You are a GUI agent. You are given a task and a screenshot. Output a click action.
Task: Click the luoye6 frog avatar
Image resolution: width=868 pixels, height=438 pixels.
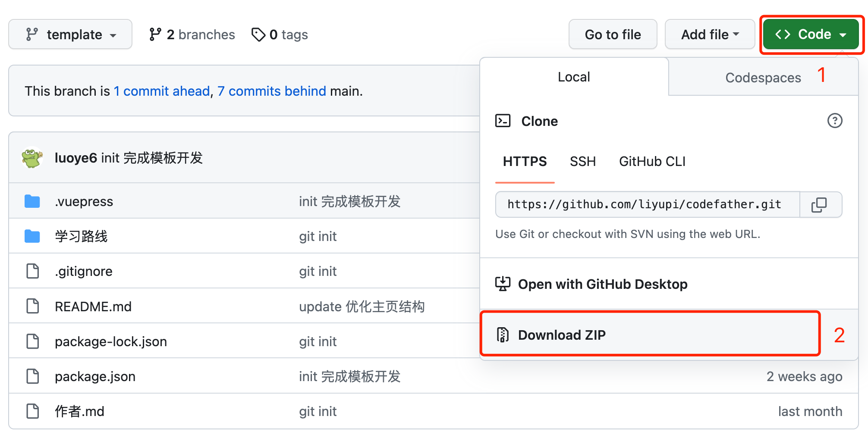click(32, 158)
